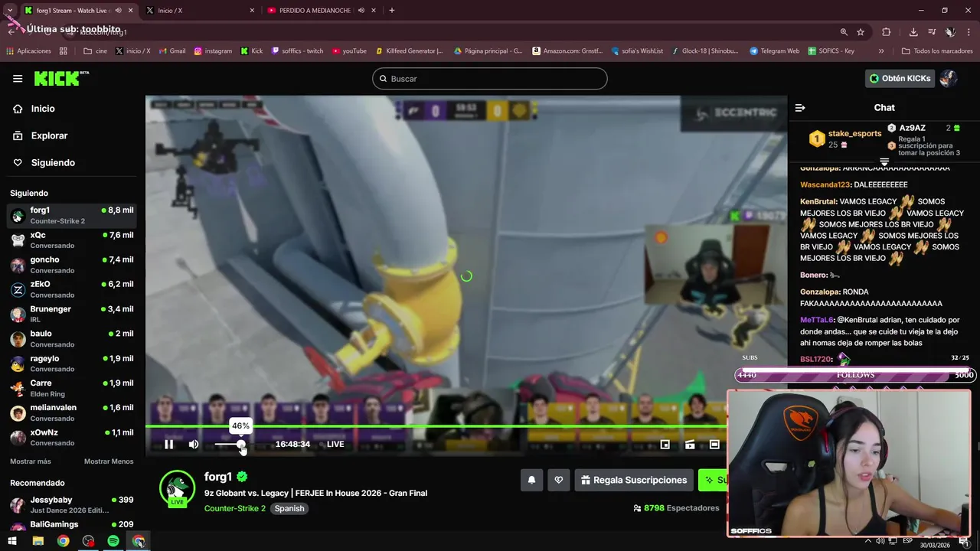Click Obtén KICKs button
The width and height of the screenshot is (980, 551).
900,78
